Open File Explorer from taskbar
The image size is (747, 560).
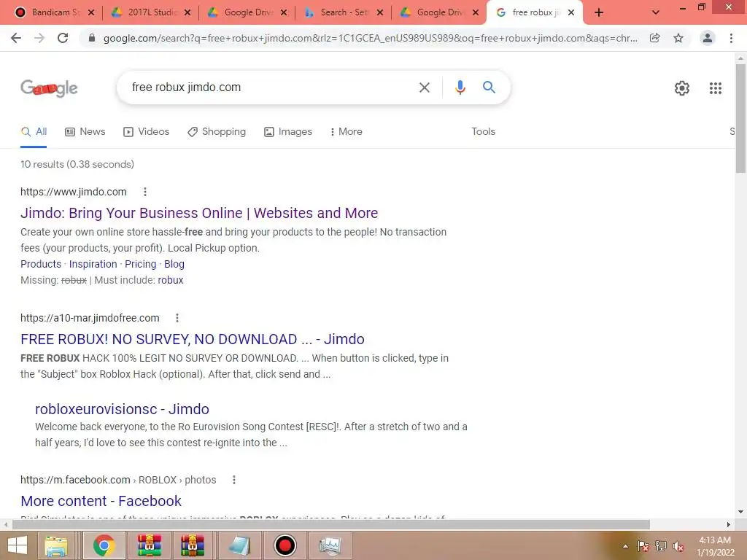pos(55,545)
